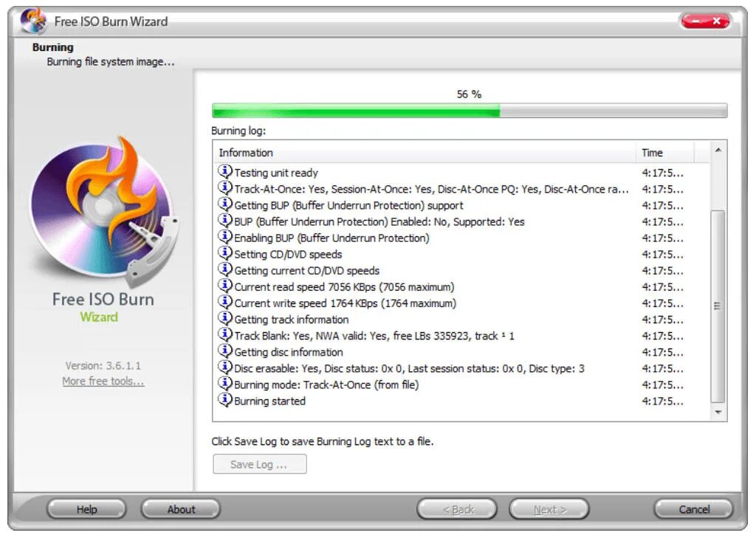
Task: Click the '56 %' progress label
Action: [x=469, y=94]
